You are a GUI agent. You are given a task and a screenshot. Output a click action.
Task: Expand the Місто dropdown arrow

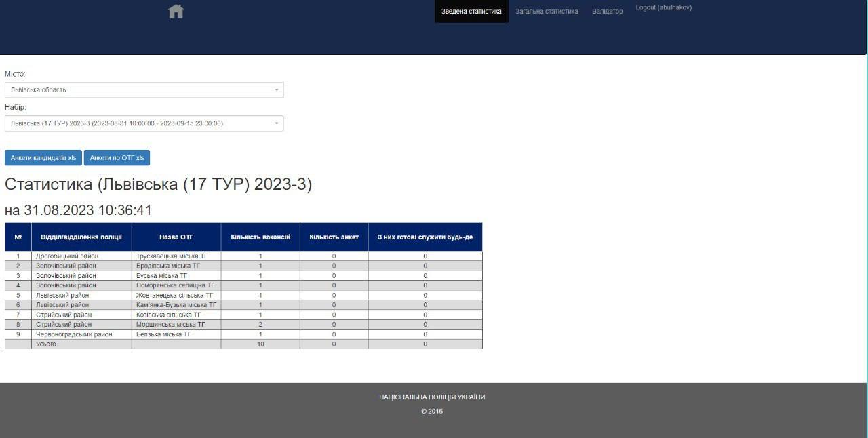tap(276, 90)
